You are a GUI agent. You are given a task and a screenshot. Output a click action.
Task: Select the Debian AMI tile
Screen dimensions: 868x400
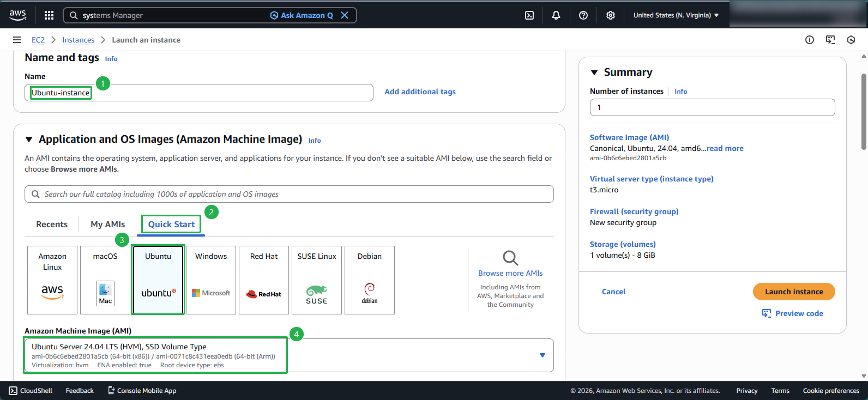(x=370, y=280)
